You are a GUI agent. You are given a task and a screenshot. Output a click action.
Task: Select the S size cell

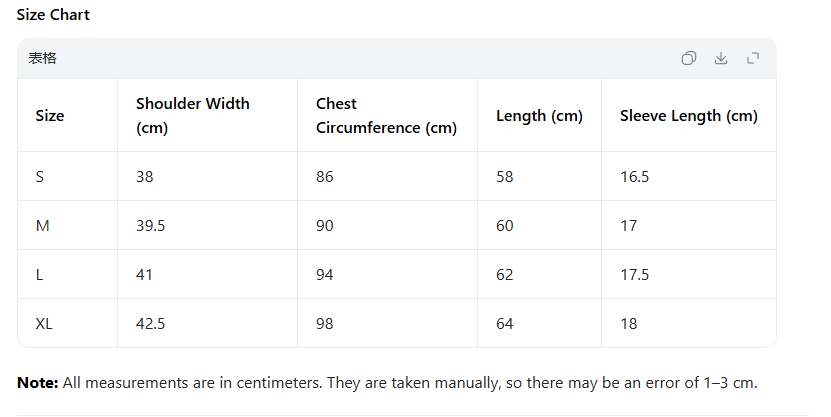click(40, 177)
